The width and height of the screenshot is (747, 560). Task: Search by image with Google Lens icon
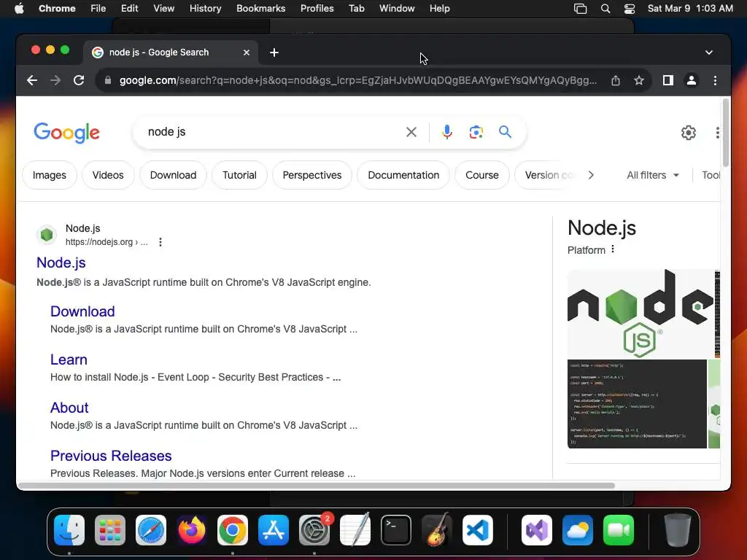[476, 132]
